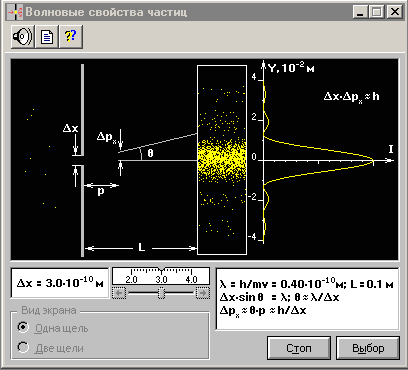Toggle sound with the speaker icon

click(x=22, y=37)
